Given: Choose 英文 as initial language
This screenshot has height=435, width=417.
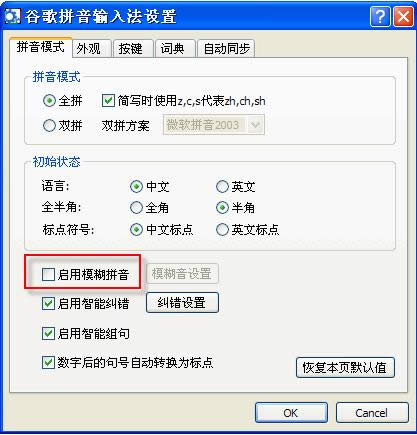Looking at the screenshot, I should click(222, 186).
